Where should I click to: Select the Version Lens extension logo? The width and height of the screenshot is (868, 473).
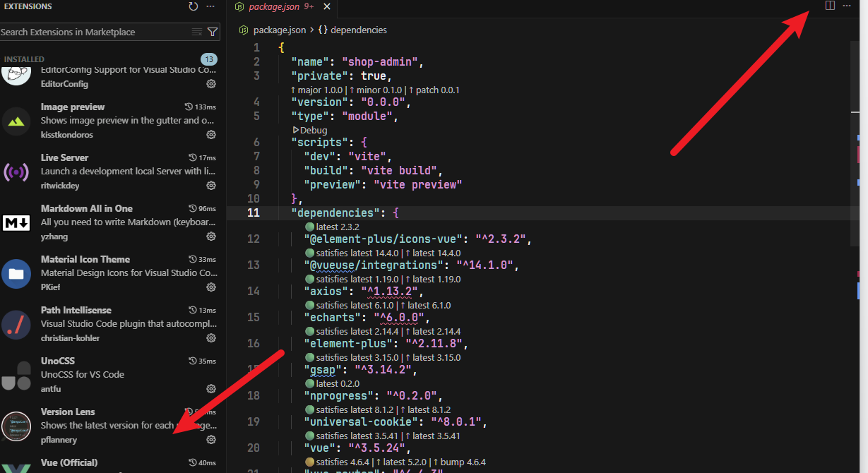[x=16, y=426]
